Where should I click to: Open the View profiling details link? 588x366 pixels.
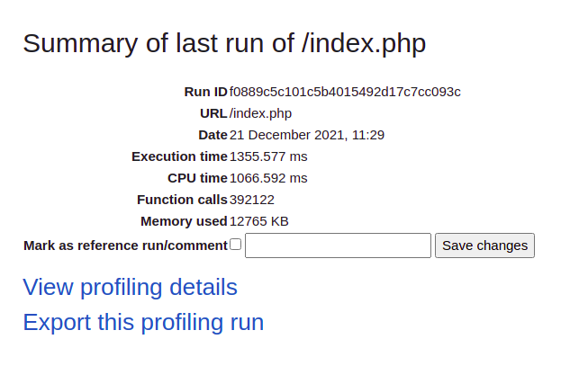pyautogui.click(x=131, y=288)
